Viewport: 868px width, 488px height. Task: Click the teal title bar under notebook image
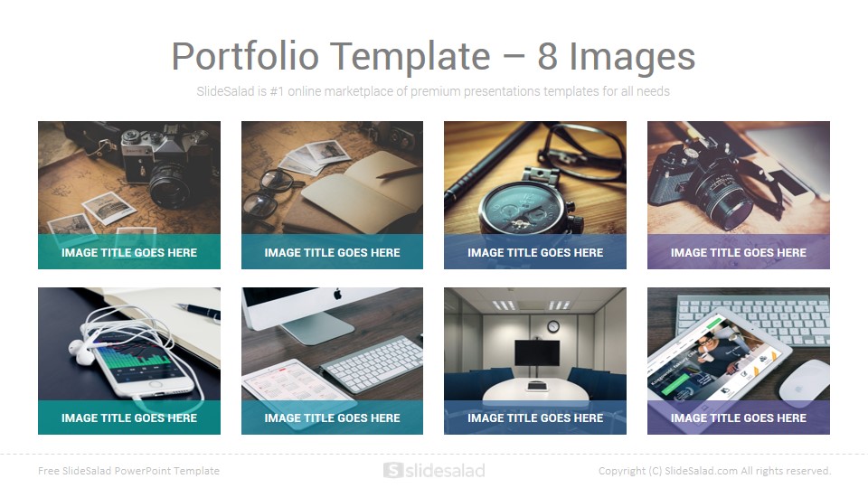[x=332, y=252]
